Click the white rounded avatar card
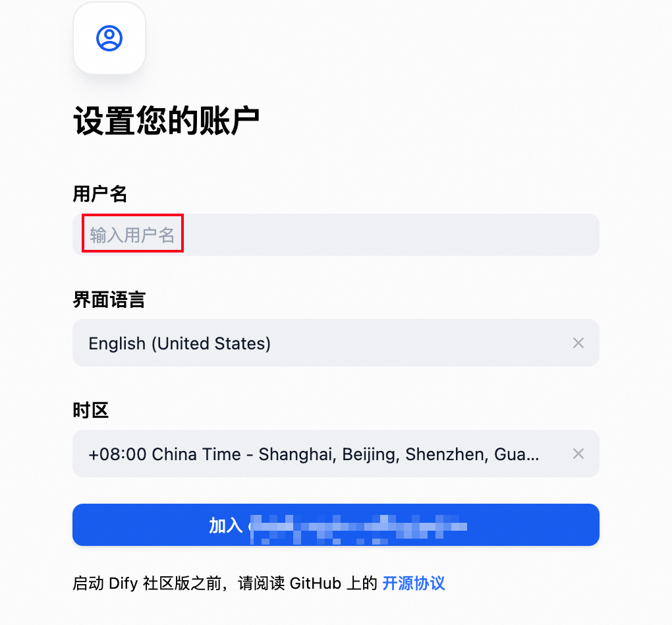 pos(109,38)
